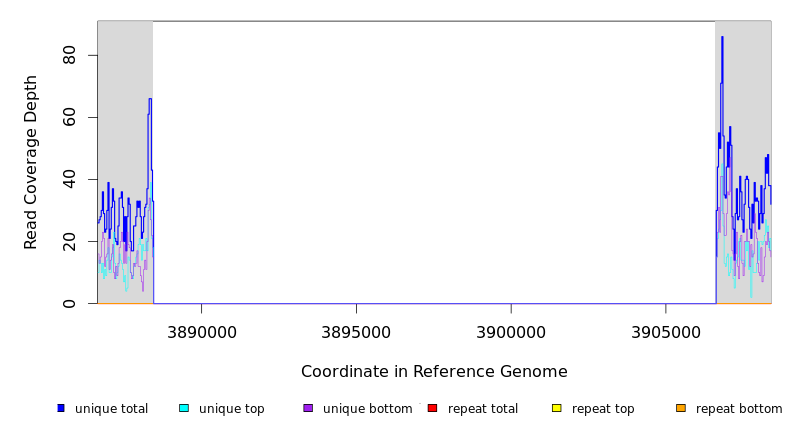Select the 'repeat bottom' legend label

pyautogui.click(x=739, y=409)
